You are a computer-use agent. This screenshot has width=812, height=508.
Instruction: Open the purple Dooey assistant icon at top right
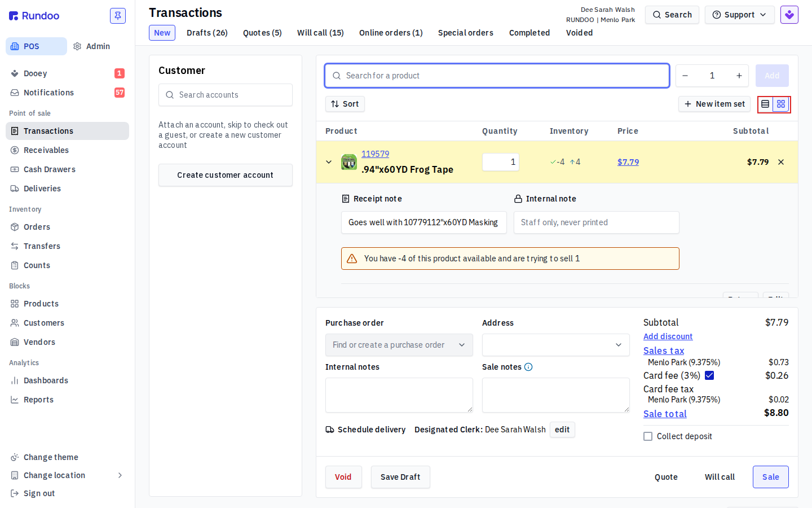[x=789, y=15]
